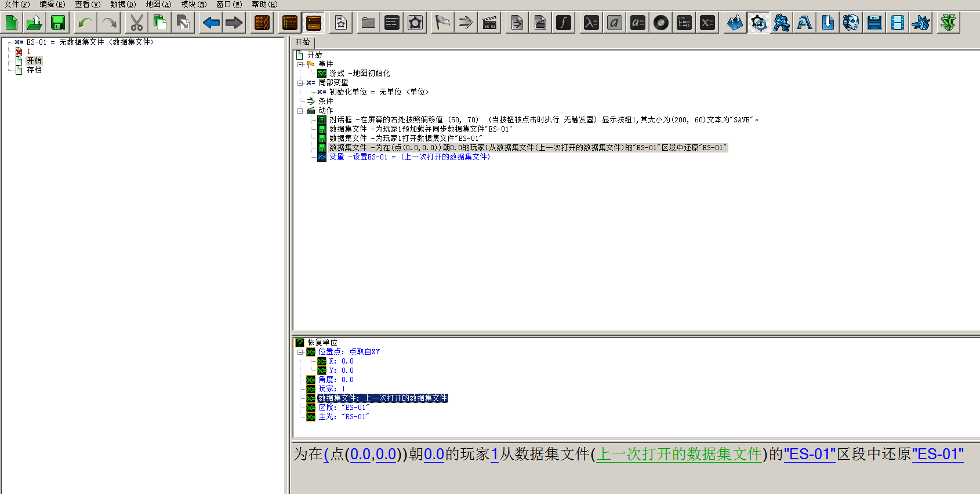Click the final "ES-01" link after 还原

point(938,454)
